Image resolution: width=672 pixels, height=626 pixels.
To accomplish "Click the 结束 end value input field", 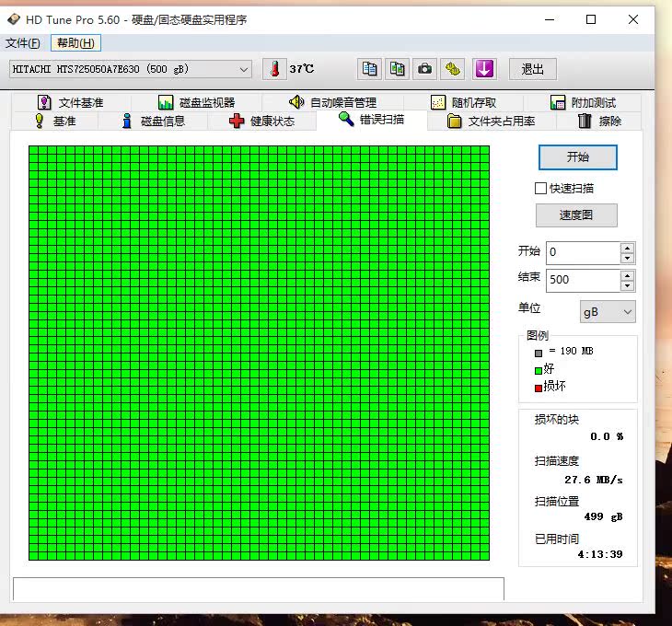I will tap(582, 280).
